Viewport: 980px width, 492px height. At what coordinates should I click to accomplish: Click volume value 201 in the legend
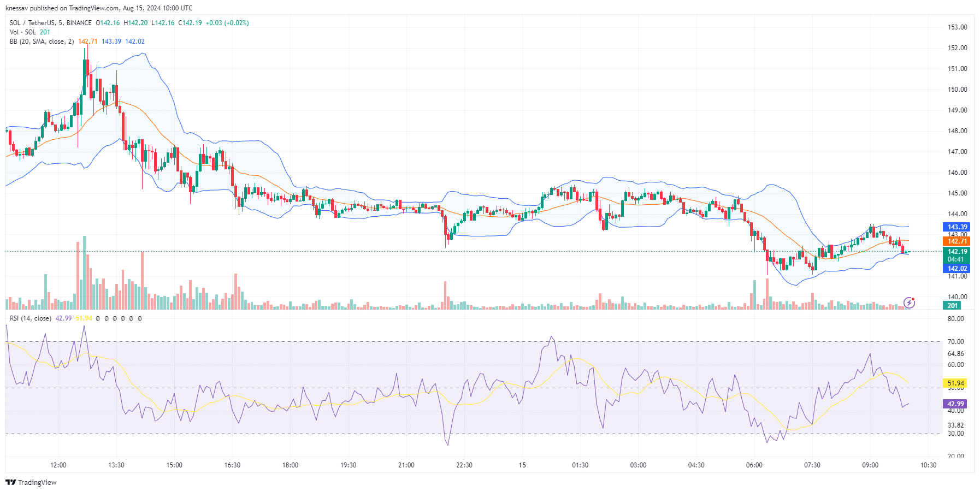pos(45,32)
